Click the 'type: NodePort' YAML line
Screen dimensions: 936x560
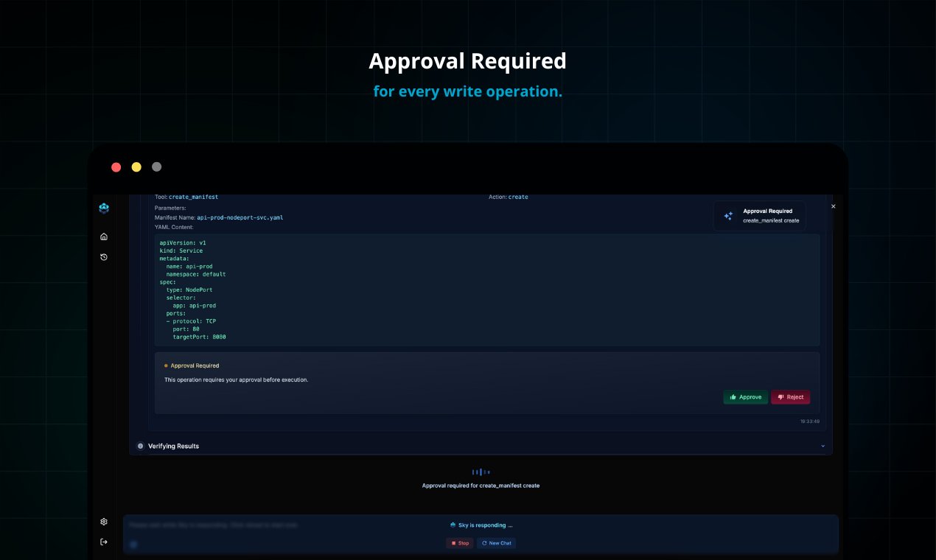click(x=190, y=290)
